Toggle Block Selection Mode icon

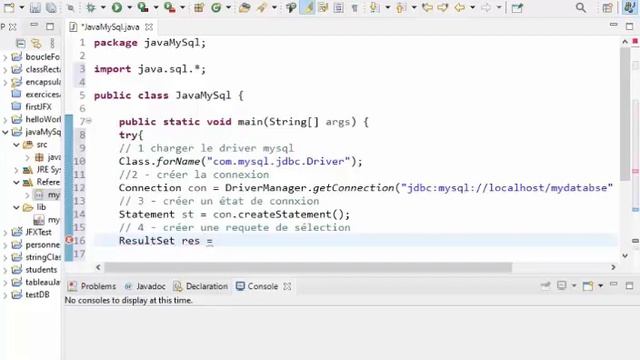(x=338, y=7)
